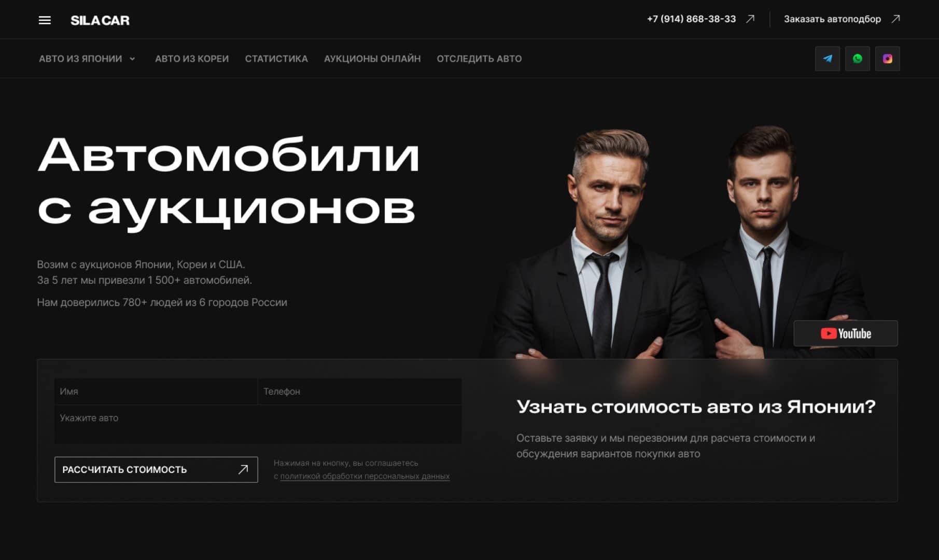This screenshot has width=939, height=560.
Task: Open the Instagram social icon
Action: (x=888, y=59)
